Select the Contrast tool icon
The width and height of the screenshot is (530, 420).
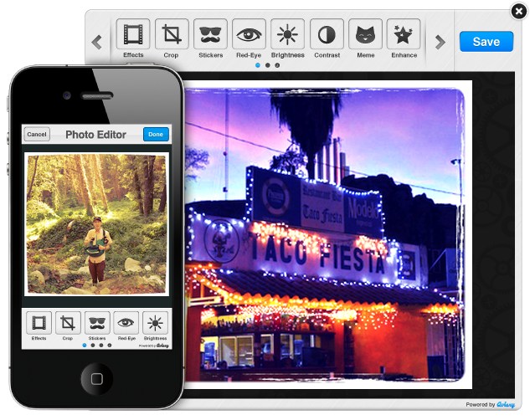pos(327,34)
